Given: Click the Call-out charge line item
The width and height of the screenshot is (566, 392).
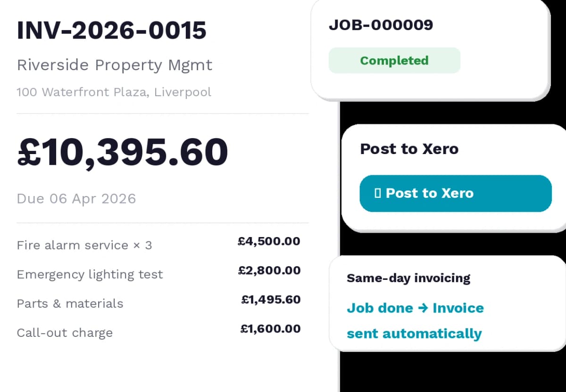Looking at the screenshot, I should point(65,333).
